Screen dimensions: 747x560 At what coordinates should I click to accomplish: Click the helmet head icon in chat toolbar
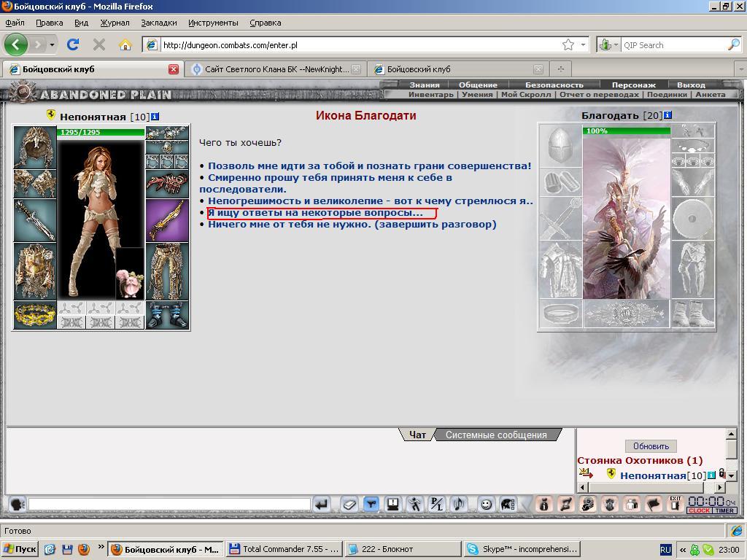[508, 504]
